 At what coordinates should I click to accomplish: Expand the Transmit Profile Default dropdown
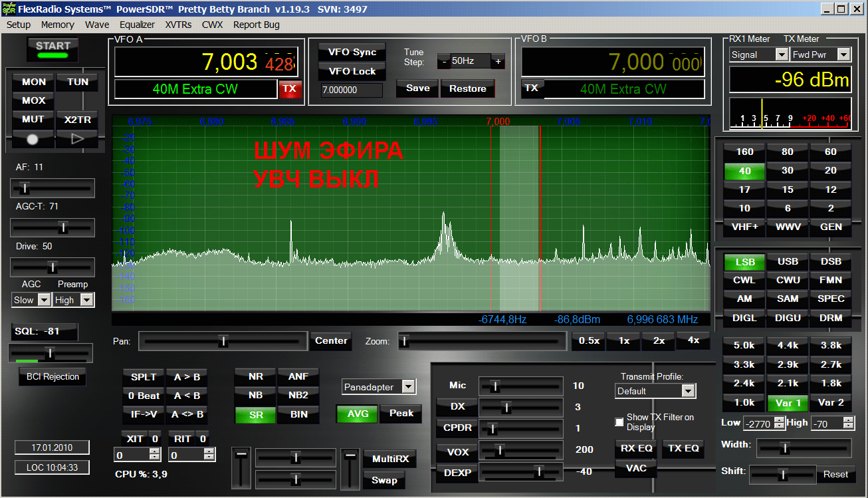[689, 391]
